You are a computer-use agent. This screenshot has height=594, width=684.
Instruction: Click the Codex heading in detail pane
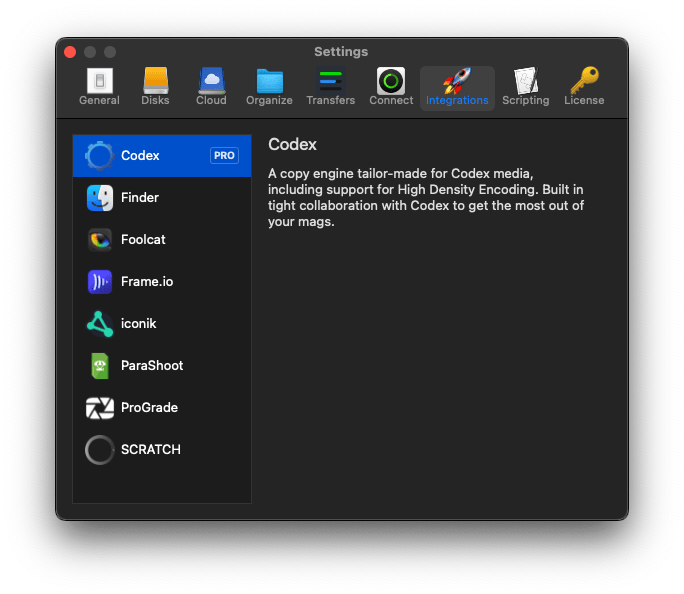pos(292,145)
